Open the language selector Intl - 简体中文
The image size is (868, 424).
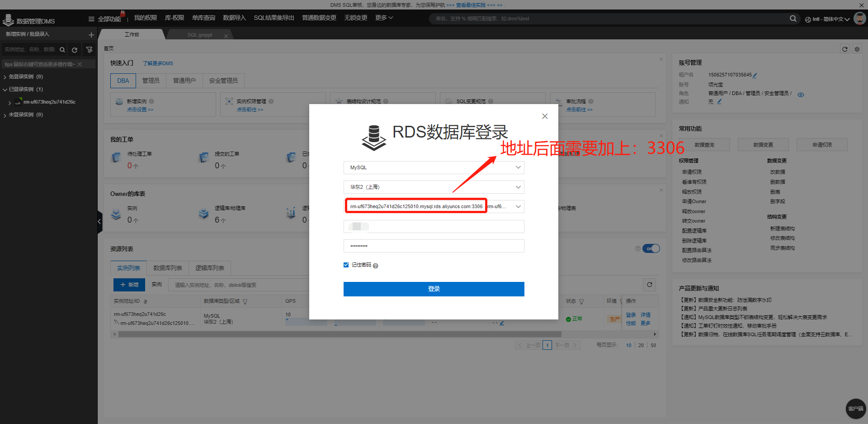click(827, 19)
